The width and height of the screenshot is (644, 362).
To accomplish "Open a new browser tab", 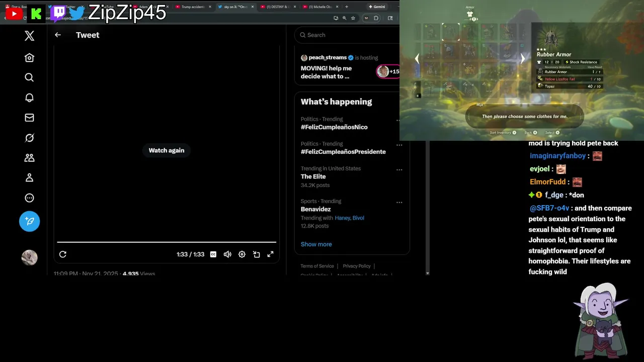I will (x=346, y=7).
